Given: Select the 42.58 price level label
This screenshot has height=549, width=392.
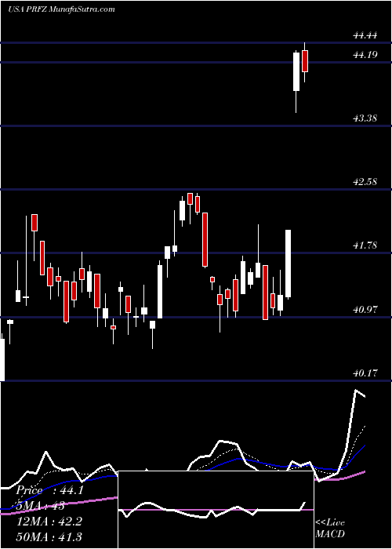Looking at the screenshot, I should click(365, 182).
